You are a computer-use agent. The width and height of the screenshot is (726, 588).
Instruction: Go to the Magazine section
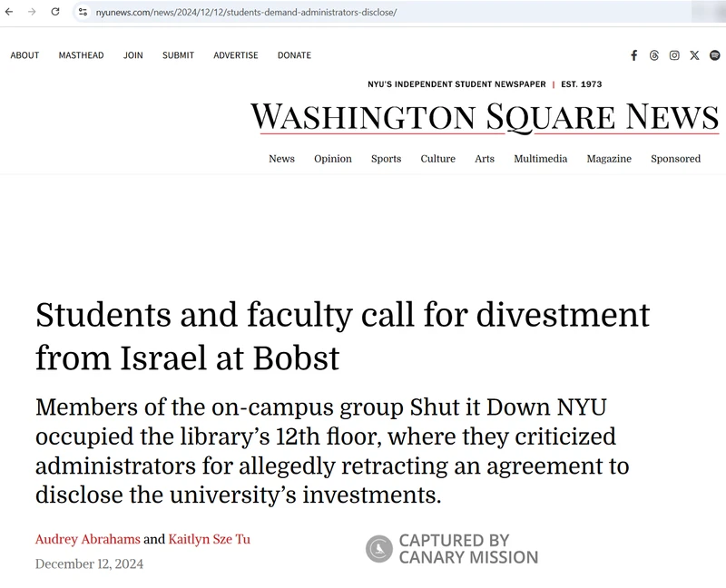pos(609,159)
